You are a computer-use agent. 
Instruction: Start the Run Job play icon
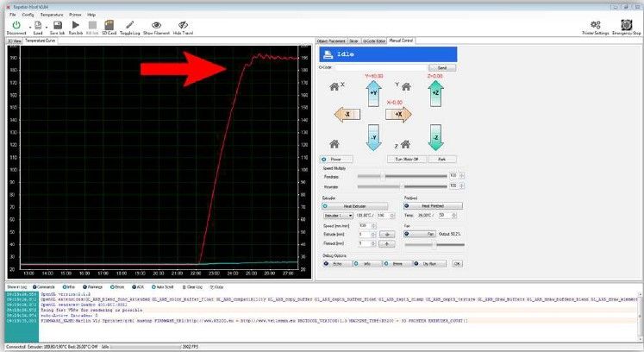[76, 25]
